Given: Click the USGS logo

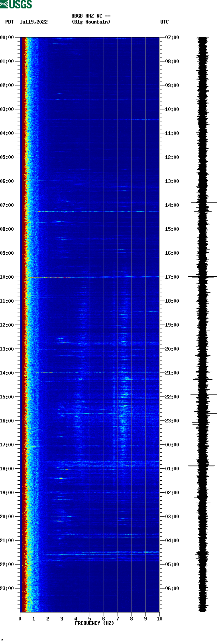Looking at the screenshot, I should (16, 4).
